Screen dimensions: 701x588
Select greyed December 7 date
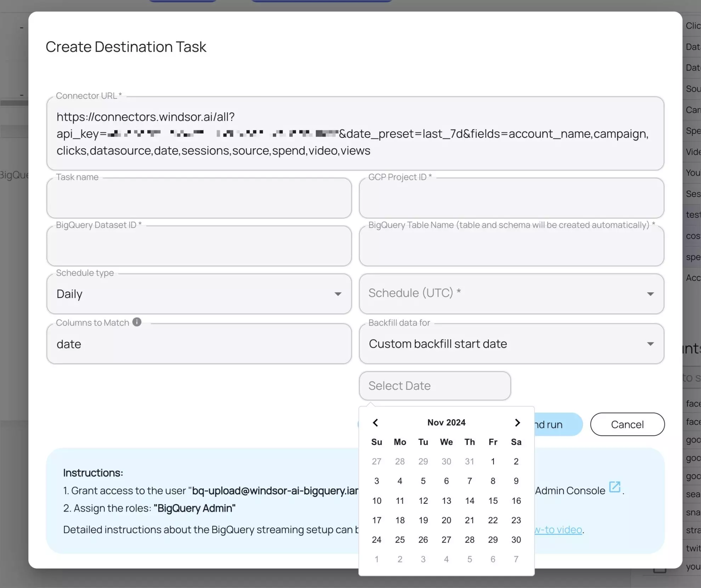[x=516, y=559]
